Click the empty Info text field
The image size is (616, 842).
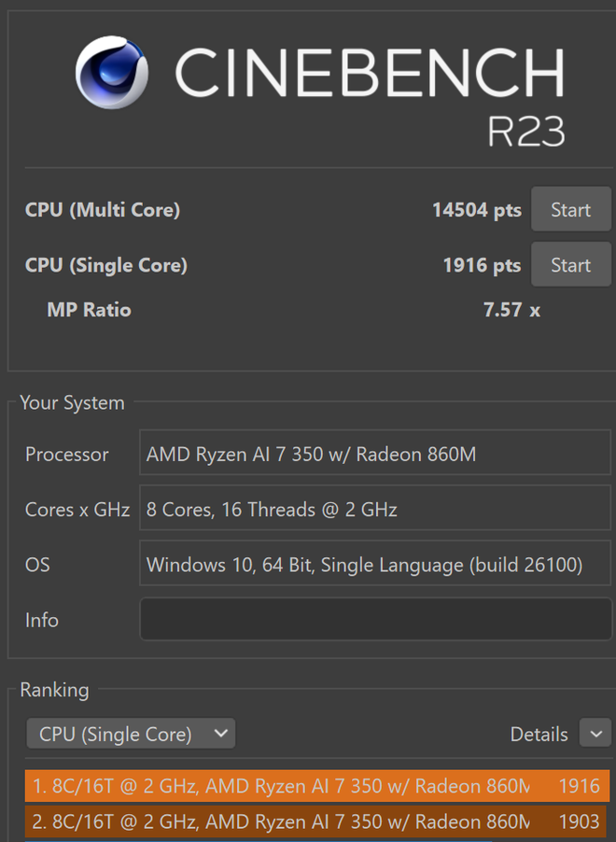[x=375, y=620]
